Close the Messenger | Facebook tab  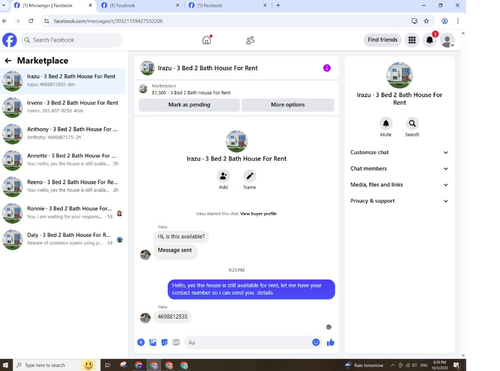pos(90,5)
